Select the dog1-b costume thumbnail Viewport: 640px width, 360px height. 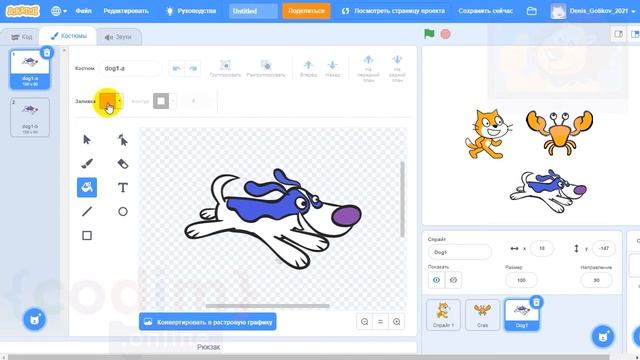pyautogui.click(x=30, y=117)
